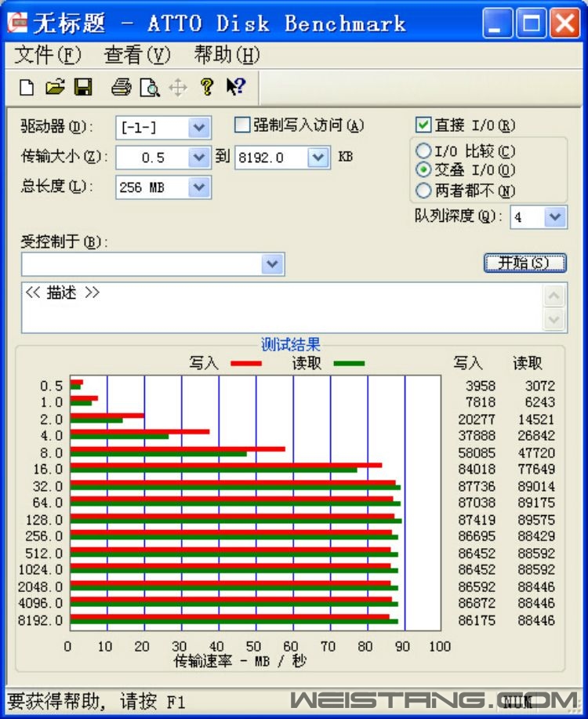
Task: Open the transfer size 0.5 start dropdown
Action: pos(199,158)
